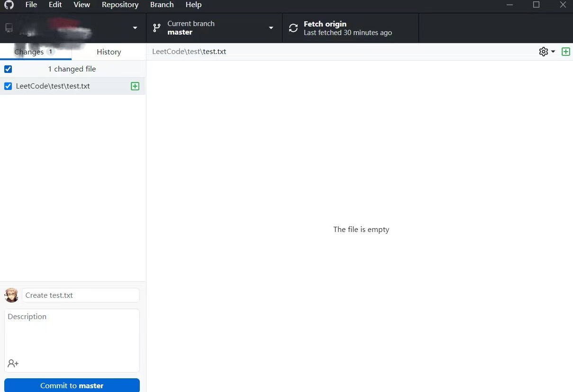Screen dimensions: 573x392
Task: Open the diff settings gear icon
Action: pyautogui.click(x=543, y=51)
